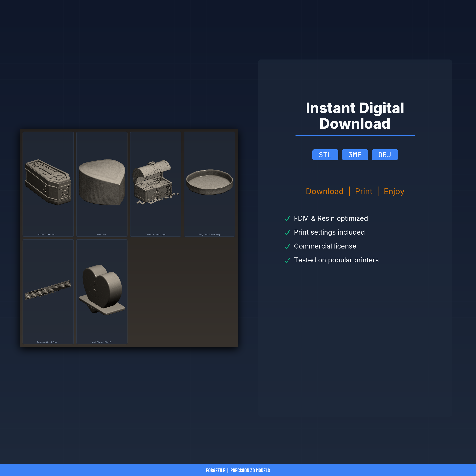This screenshot has height=476, width=476.
Task: Click Precision 3D Models footer text
Action: click(x=250, y=470)
